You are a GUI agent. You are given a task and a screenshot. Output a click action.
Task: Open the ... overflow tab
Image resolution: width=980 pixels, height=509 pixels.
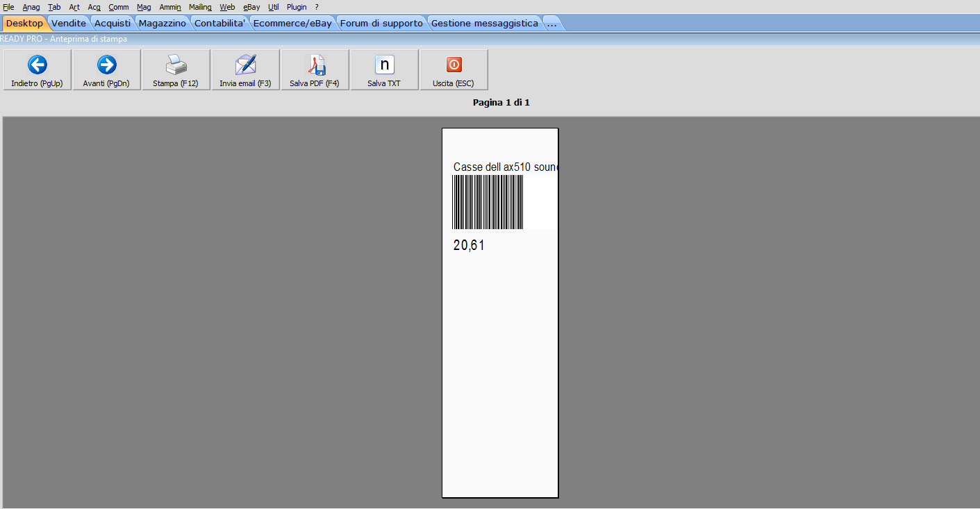pyautogui.click(x=552, y=23)
